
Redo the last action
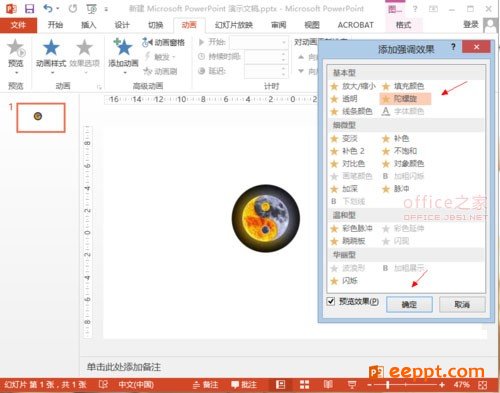[x=72, y=9]
